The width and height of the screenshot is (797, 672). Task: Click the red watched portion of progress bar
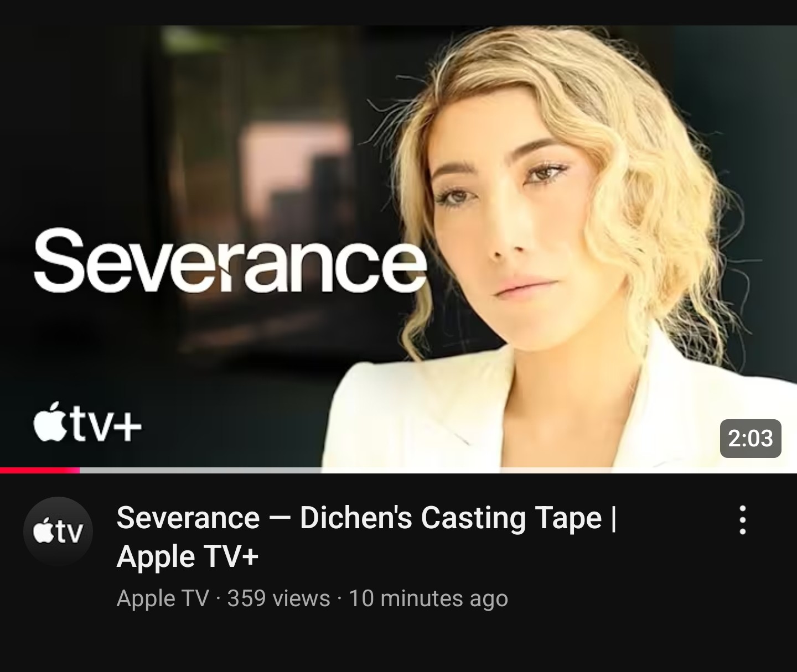pos(40,470)
